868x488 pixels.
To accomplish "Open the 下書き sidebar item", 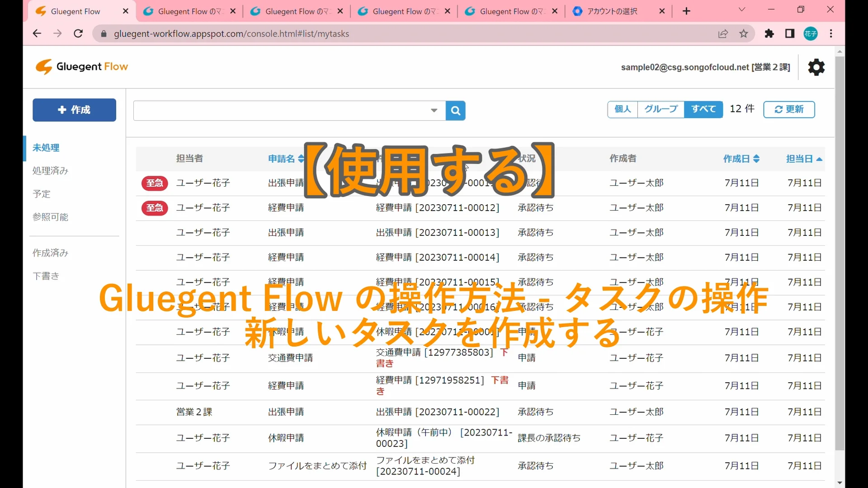I will tap(46, 276).
